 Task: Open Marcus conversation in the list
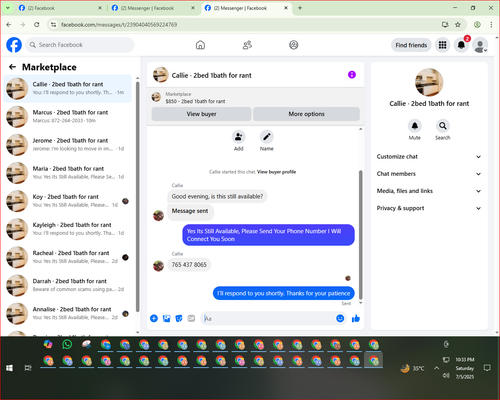pos(68,117)
